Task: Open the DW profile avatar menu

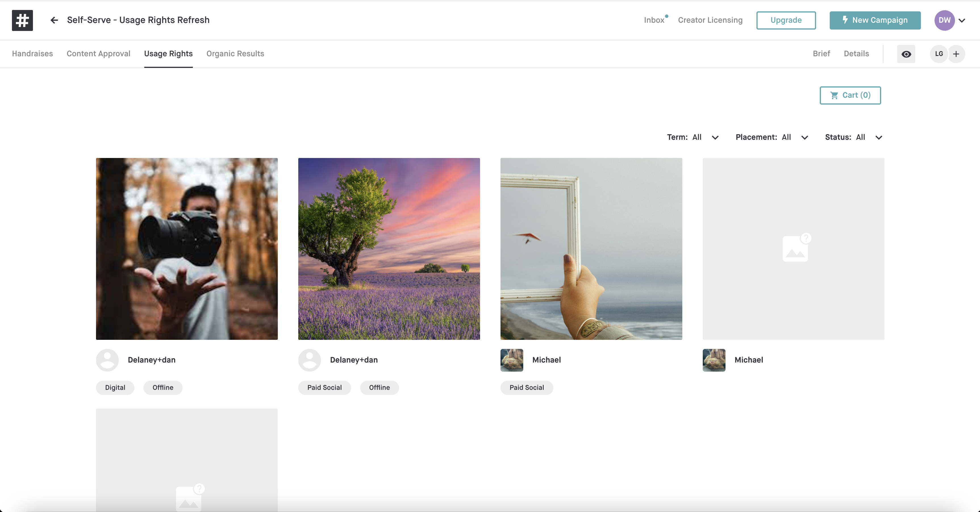Action: [x=944, y=20]
